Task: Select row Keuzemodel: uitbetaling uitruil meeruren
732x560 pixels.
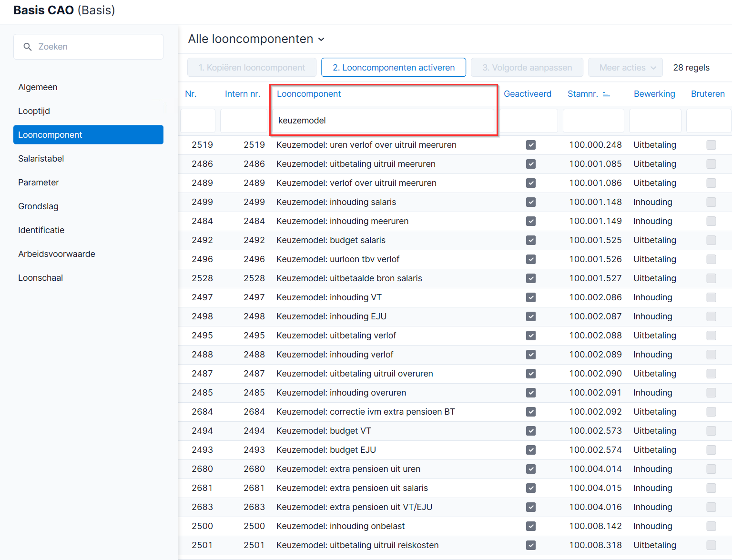Action: 455,164
